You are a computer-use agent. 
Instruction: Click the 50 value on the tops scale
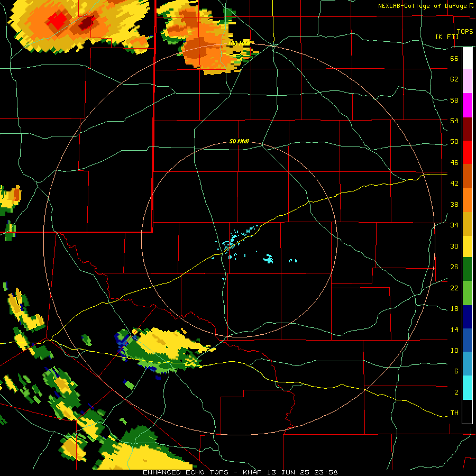pos(454,142)
